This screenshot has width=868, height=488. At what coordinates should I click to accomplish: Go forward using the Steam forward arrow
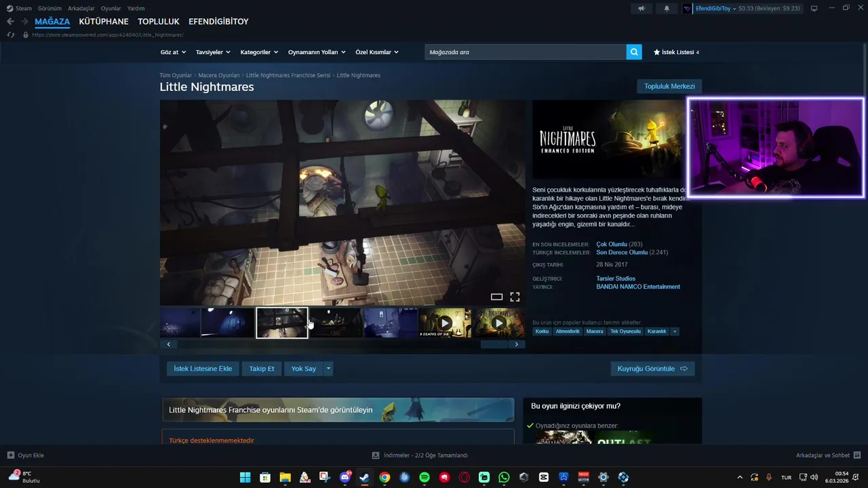point(24,22)
